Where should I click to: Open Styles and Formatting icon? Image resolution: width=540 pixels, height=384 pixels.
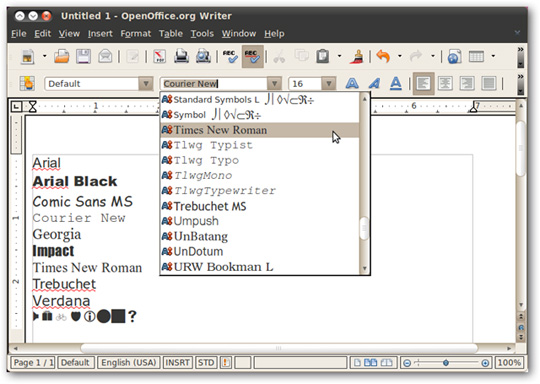(x=27, y=83)
